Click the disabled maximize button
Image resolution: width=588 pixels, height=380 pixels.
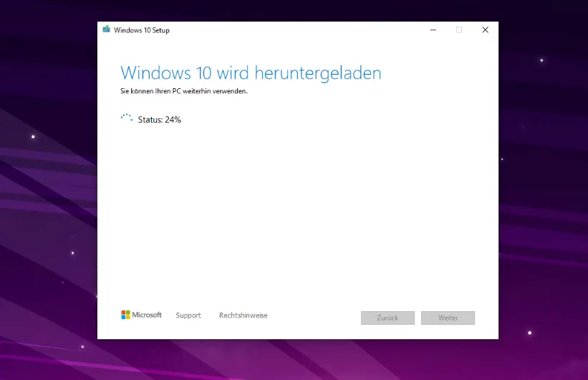coord(459,29)
